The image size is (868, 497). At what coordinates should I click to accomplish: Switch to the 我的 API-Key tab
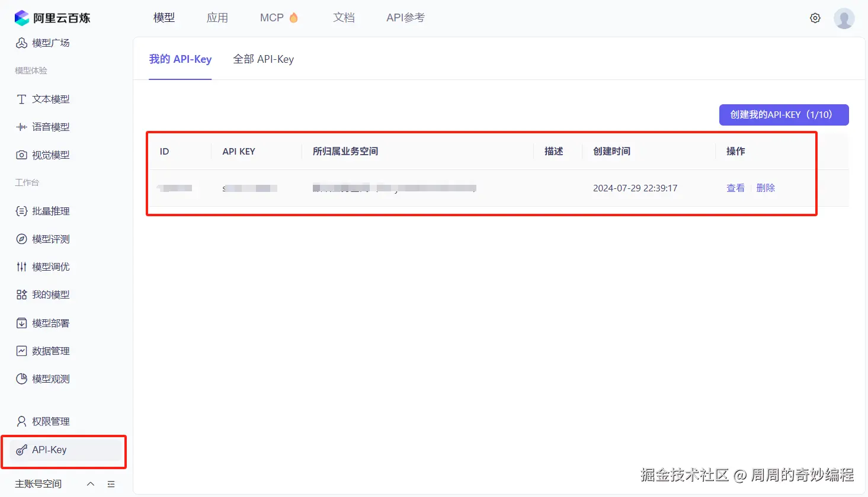180,59
